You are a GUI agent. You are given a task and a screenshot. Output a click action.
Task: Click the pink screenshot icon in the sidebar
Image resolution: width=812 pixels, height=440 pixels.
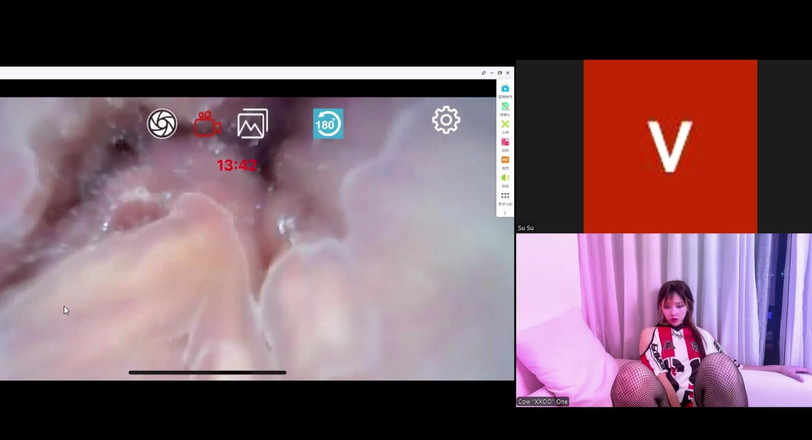[505, 143]
